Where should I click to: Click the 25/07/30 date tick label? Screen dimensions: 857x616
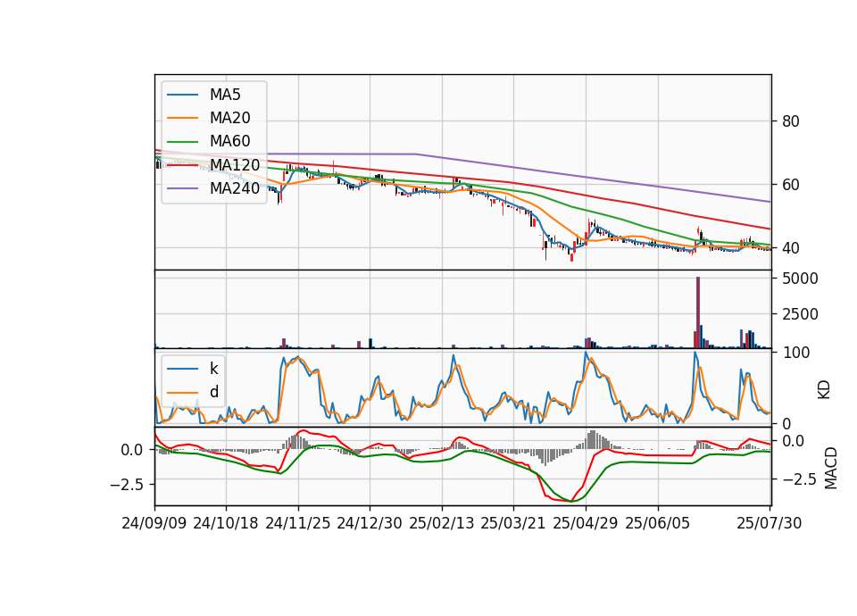(769, 523)
